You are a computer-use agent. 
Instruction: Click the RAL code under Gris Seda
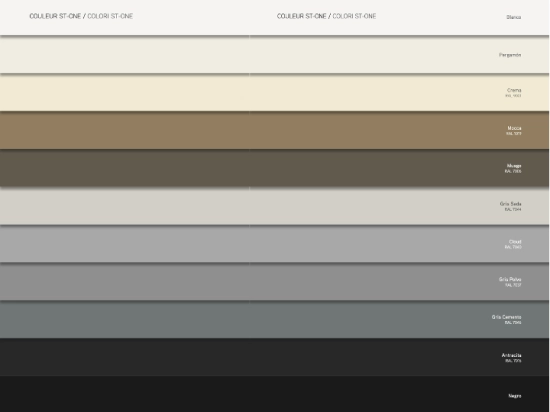point(513,209)
